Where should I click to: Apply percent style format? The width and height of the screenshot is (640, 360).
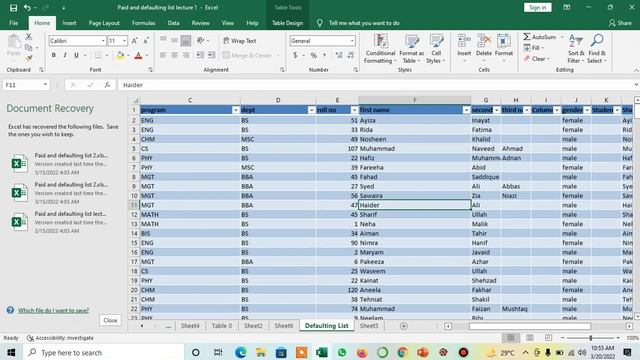[x=313, y=55]
